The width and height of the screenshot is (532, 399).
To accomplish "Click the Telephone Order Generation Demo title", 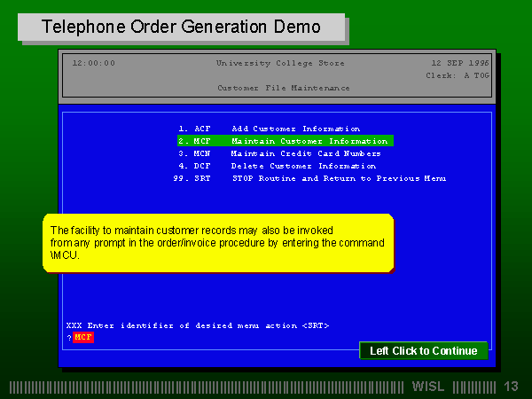I will 182,27.
